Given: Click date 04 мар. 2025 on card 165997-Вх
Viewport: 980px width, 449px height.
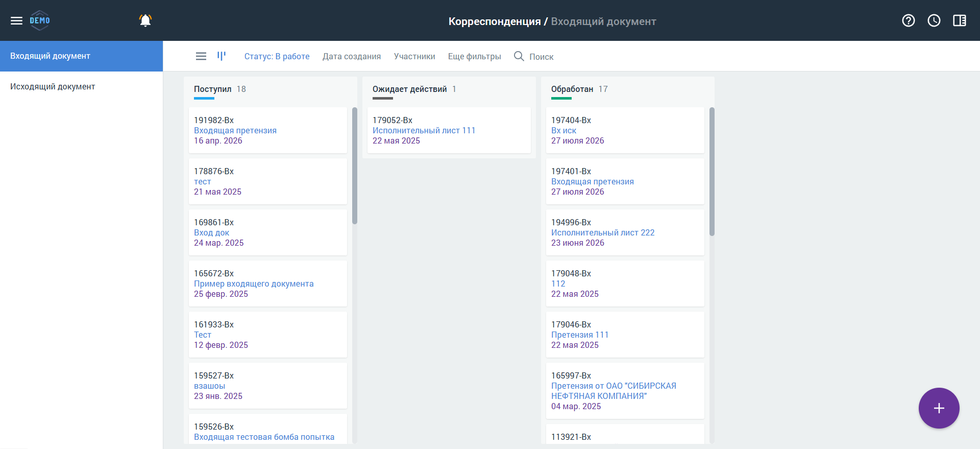Looking at the screenshot, I should click(x=576, y=406).
